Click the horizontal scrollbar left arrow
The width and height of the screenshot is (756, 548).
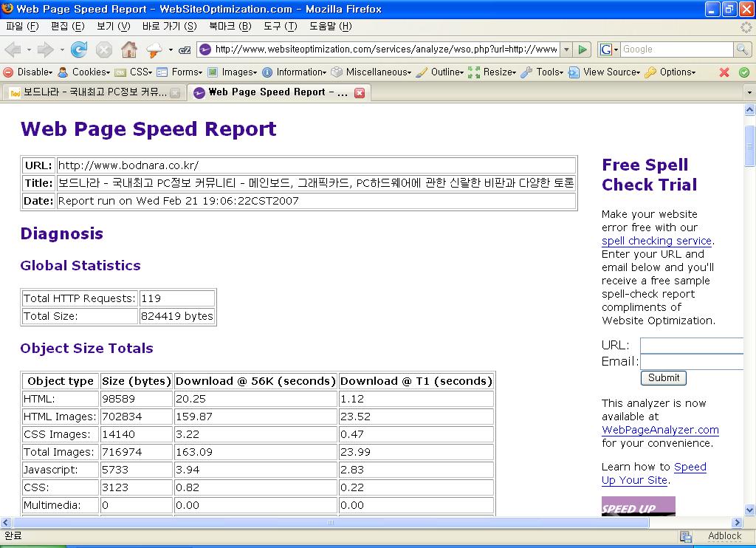[x=6, y=522]
